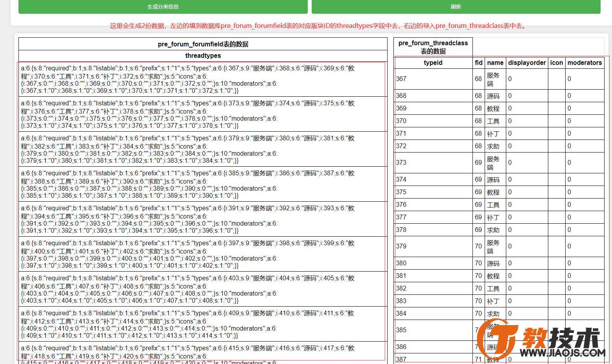Click fid value 70 in row 379
612x364 pixels.
[478, 246]
